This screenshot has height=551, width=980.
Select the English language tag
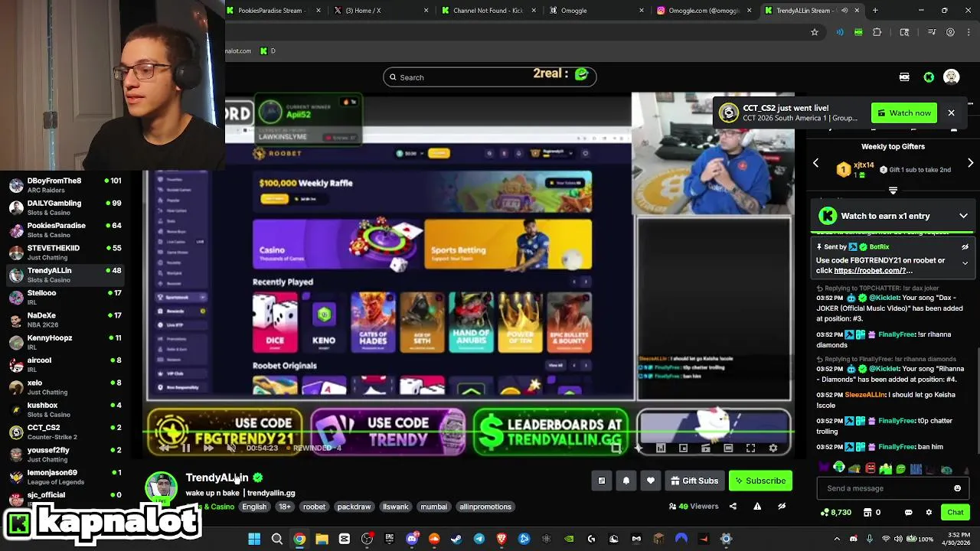click(254, 507)
